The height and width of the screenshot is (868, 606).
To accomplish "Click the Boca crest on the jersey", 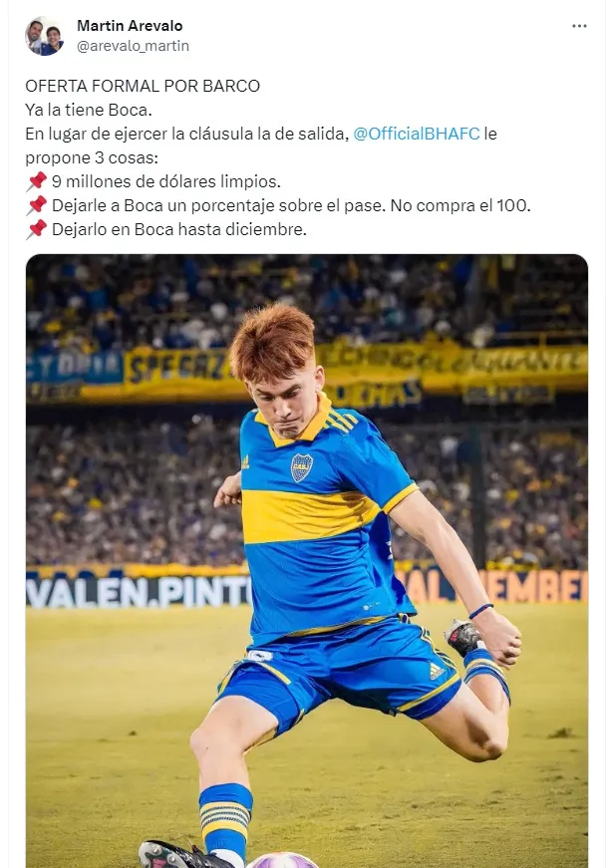I will tap(302, 467).
